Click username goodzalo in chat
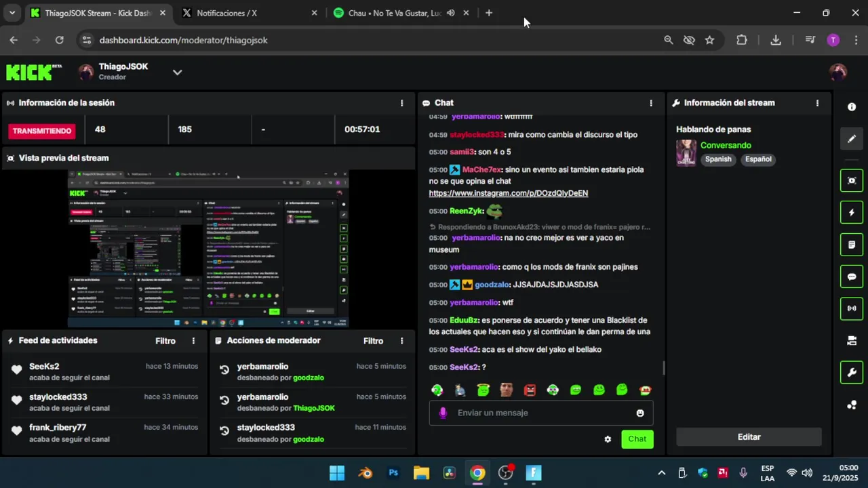The height and width of the screenshot is (488, 868). click(493, 285)
